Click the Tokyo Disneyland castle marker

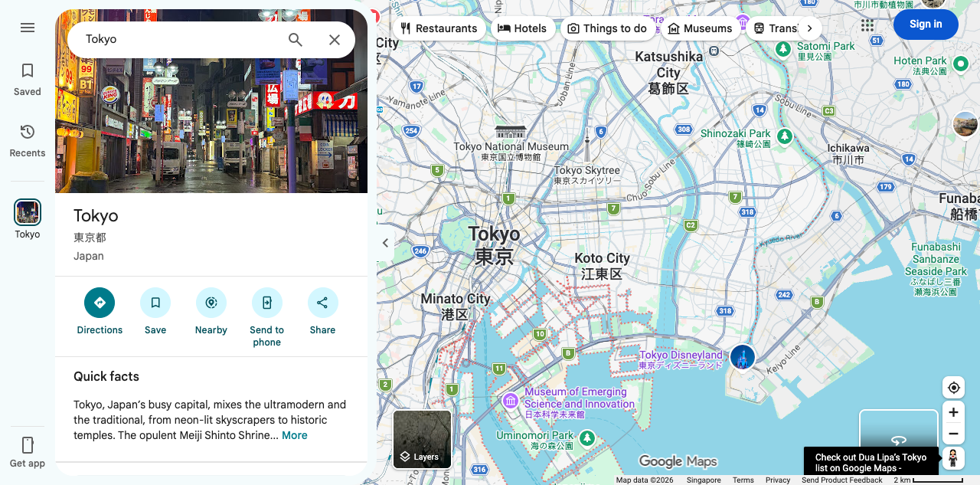[x=742, y=357]
